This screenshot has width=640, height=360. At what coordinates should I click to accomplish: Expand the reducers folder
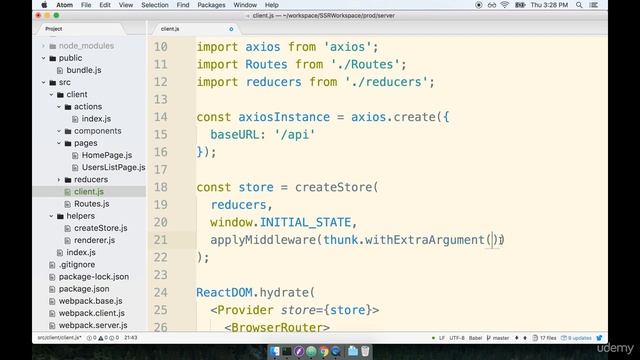(x=59, y=180)
